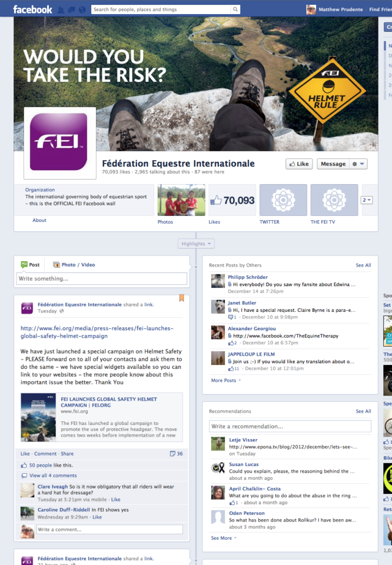
Task: Click the search magnifier button
Action: [235, 9]
